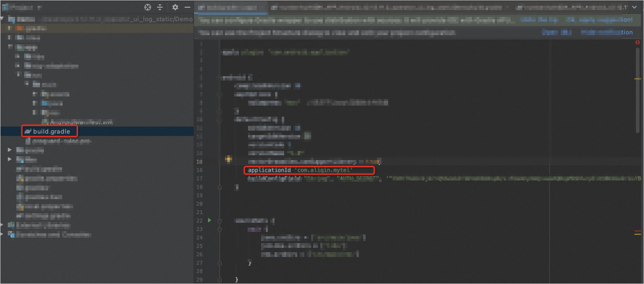Screen dimensions: 644x284
Task: Place cursor on applicationId 'com.aliqin.mytel' line
Action: [x=300, y=170]
